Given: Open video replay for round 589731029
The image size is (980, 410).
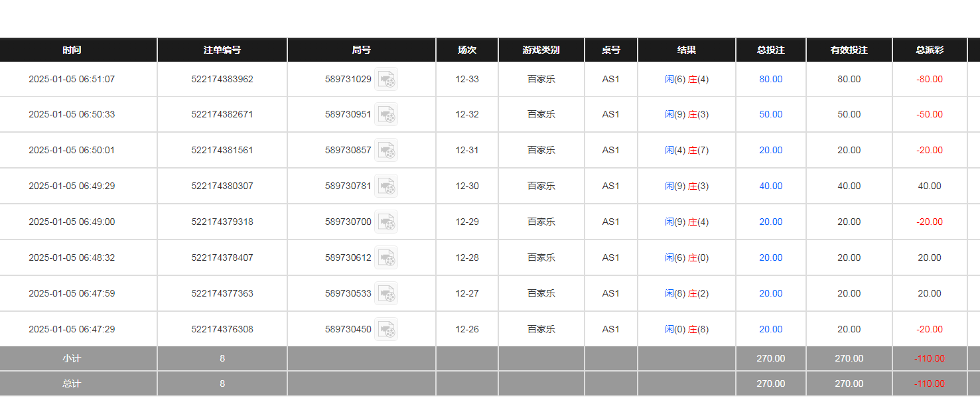Looking at the screenshot, I should tap(386, 80).
